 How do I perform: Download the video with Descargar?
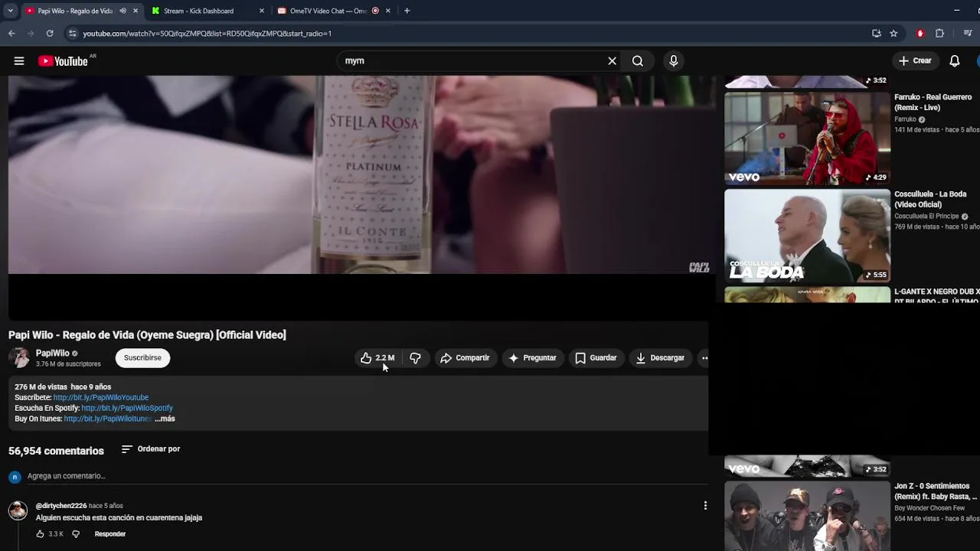point(660,358)
